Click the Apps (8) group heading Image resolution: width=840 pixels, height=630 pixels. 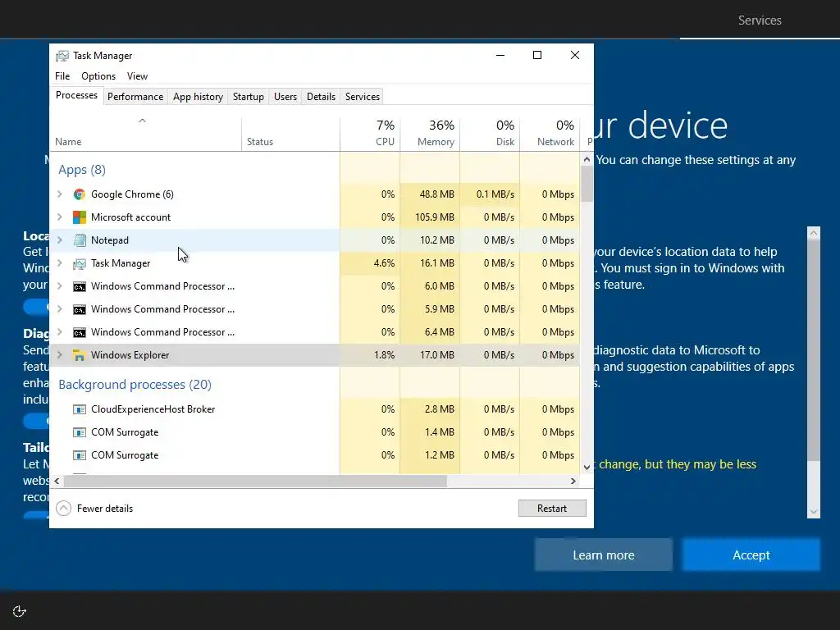pos(82,170)
